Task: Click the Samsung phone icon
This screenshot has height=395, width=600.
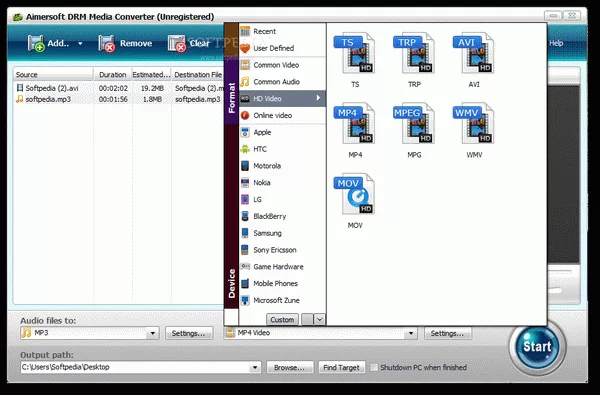Action: tap(245, 233)
